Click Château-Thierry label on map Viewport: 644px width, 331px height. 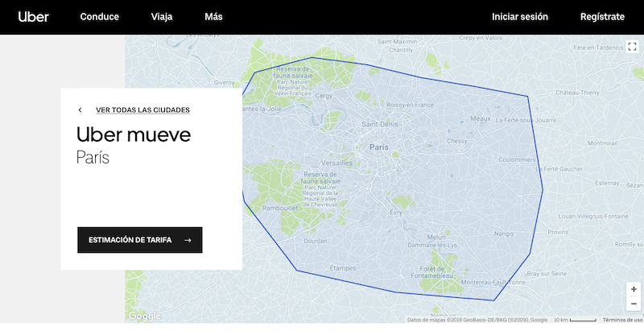pyautogui.click(x=577, y=93)
